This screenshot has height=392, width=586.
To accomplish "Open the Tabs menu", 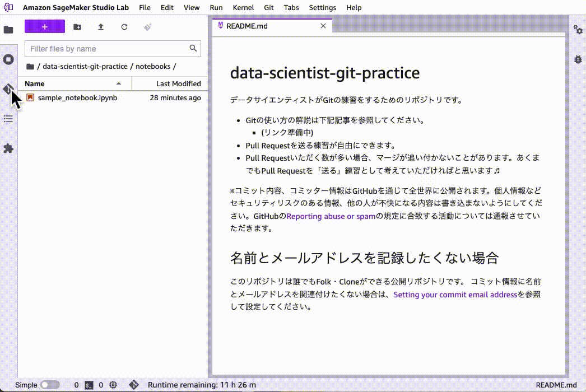I will pyautogui.click(x=291, y=7).
